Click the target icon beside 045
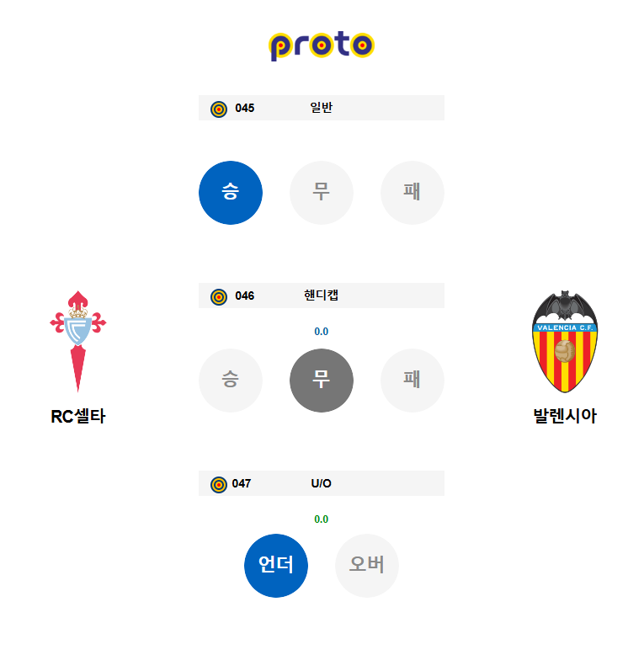The height and width of the screenshot is (655, 644). 218,109
